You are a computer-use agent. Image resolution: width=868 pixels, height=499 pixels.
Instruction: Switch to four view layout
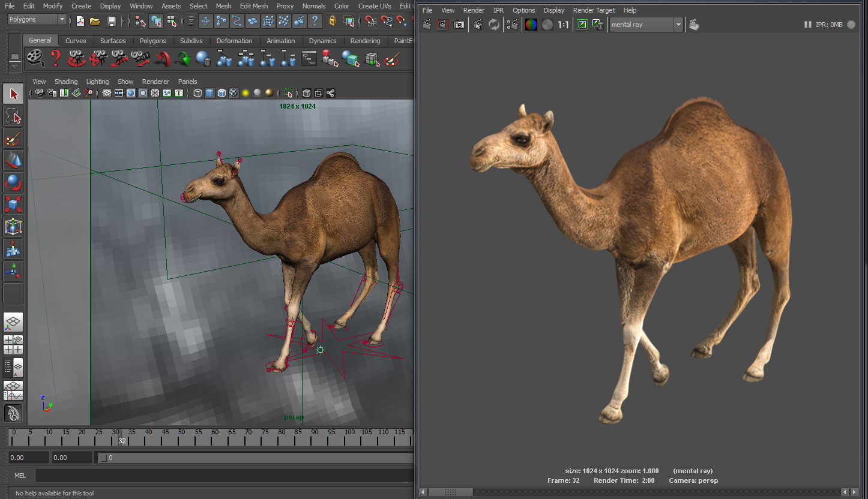tap(13, 344)
